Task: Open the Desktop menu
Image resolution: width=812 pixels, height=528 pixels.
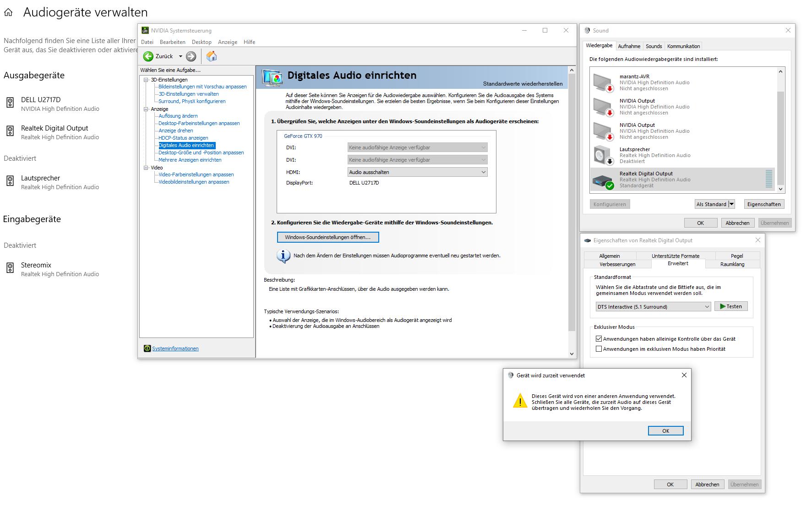Action: (202, 42)
